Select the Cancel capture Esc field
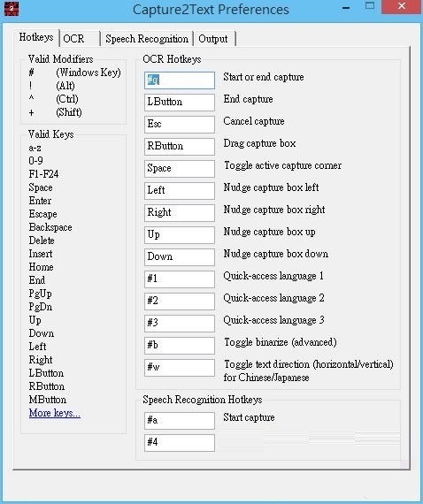 [180, 125]
